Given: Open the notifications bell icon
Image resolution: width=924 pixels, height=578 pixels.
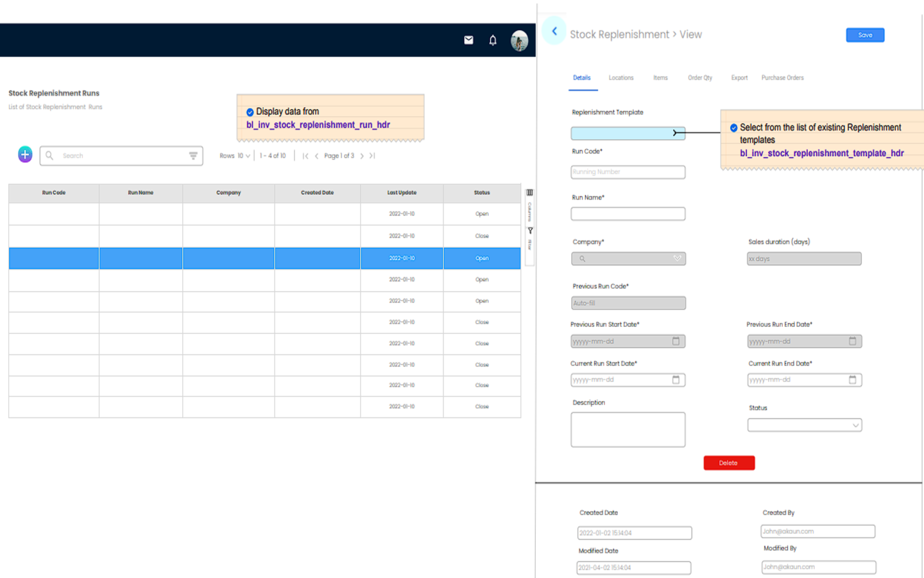Looking at the screenshot, I should tap(493, 40).
